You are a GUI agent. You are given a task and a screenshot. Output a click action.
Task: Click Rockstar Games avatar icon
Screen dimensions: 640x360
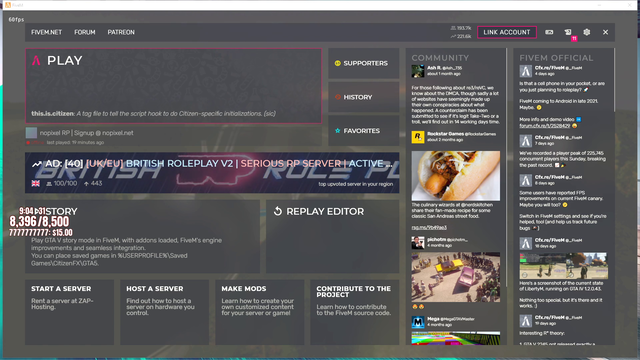tap(418, 137)
